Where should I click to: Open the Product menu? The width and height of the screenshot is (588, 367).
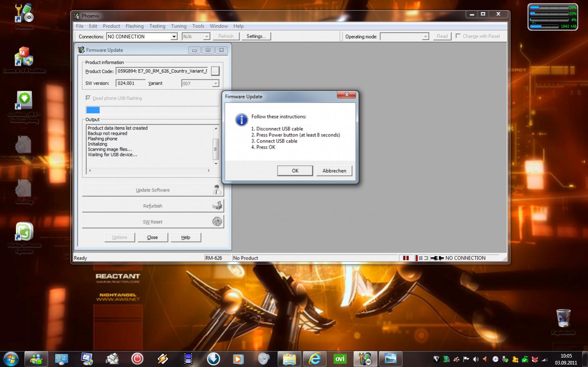(x=112, y=26)
